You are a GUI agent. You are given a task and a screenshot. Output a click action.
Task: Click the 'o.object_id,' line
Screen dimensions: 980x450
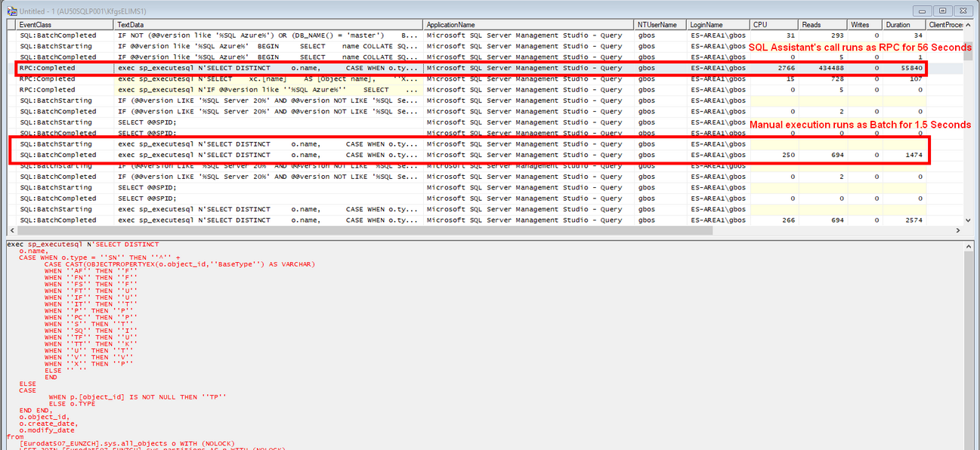point(44,417)
